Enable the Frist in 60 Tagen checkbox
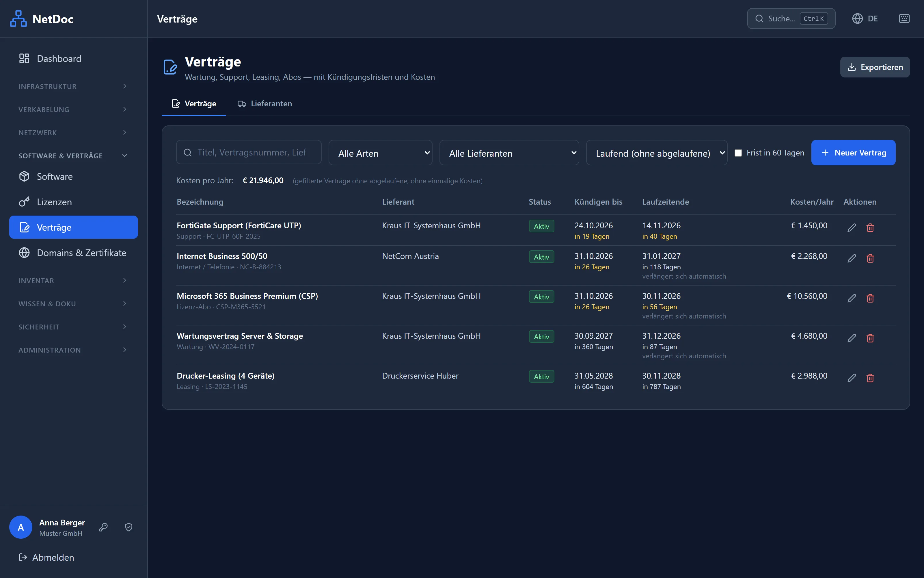 point(738,153)
